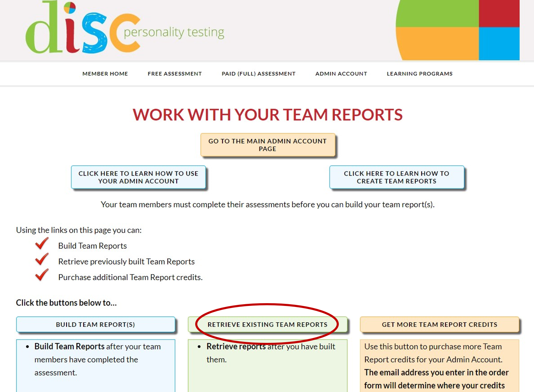
Task: Click 'Retrieve previously built Team Reports' text
Action: pos(127,262)
